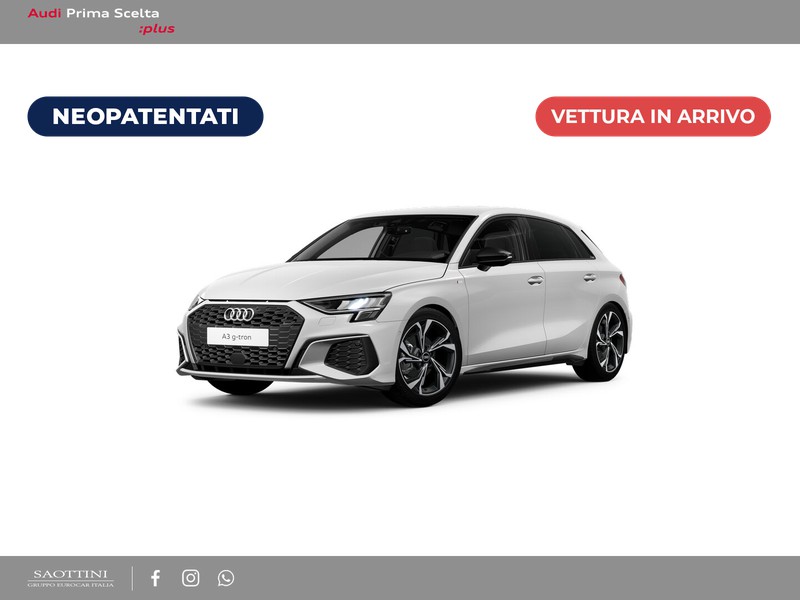Click the Audi four-rings emblem on the grille

tap(238, 314)
